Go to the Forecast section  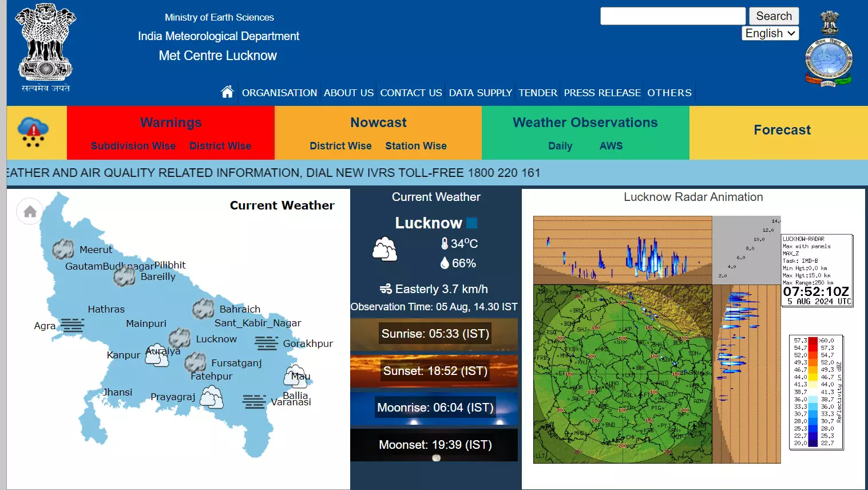[x=782, y=130]
